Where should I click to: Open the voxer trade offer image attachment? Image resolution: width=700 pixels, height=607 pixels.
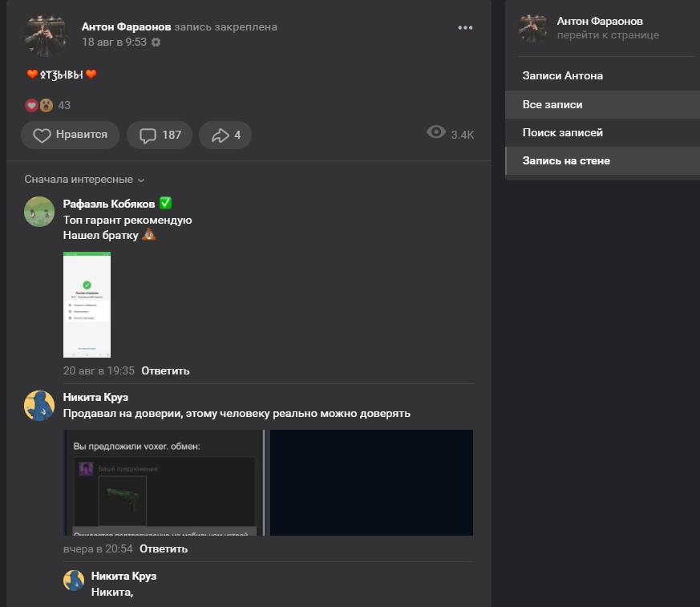[164, 483]
